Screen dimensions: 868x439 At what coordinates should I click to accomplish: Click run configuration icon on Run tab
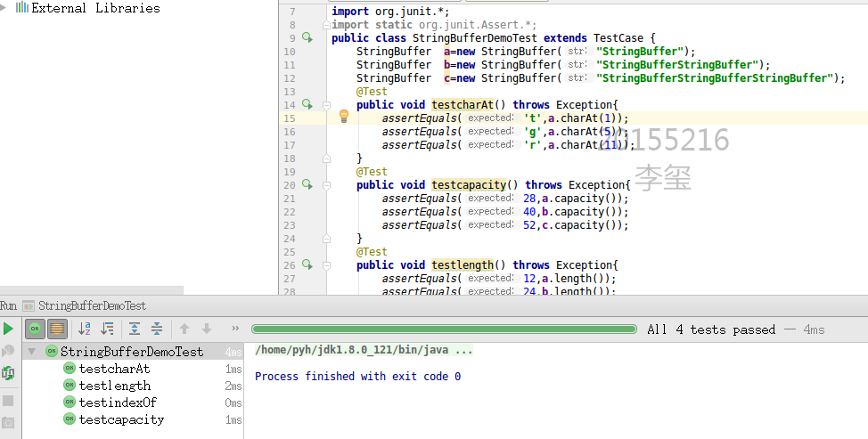(x=29, y=305)
